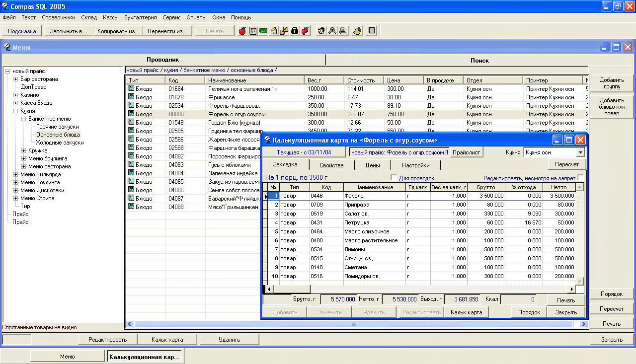Click Пересчет button in calculation dialog
Image resolution: width=636 pixels, height=364 pixels.
click(567, 164)
